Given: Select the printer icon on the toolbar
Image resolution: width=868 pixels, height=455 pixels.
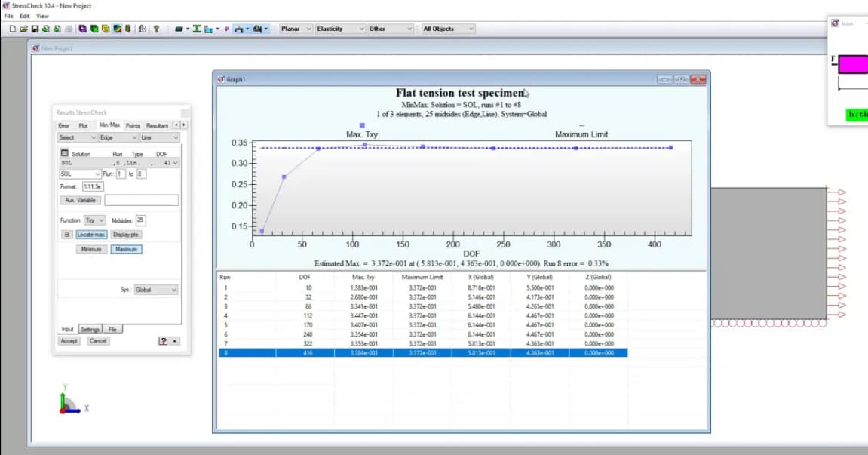Looking at the screenshot, I should 68,29.
